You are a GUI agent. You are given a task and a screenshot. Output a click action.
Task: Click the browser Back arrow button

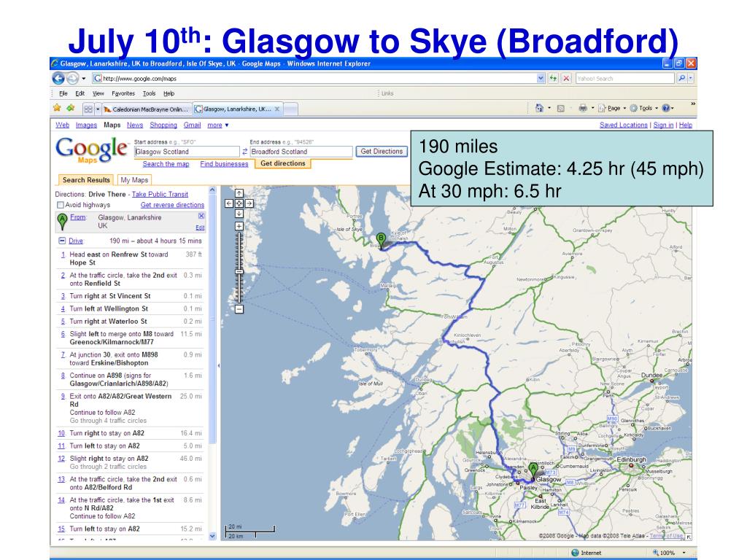coord(58,78)
